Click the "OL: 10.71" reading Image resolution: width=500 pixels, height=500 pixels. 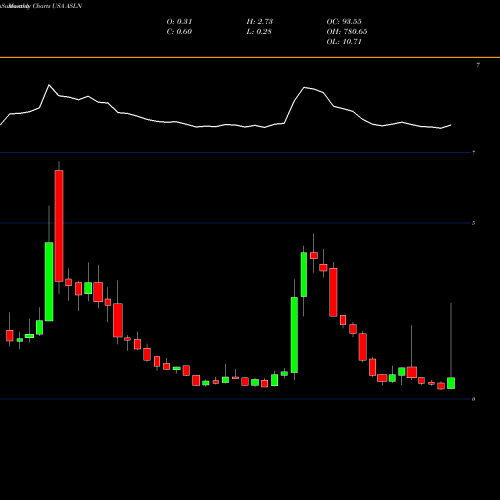[x=344, y=42]
